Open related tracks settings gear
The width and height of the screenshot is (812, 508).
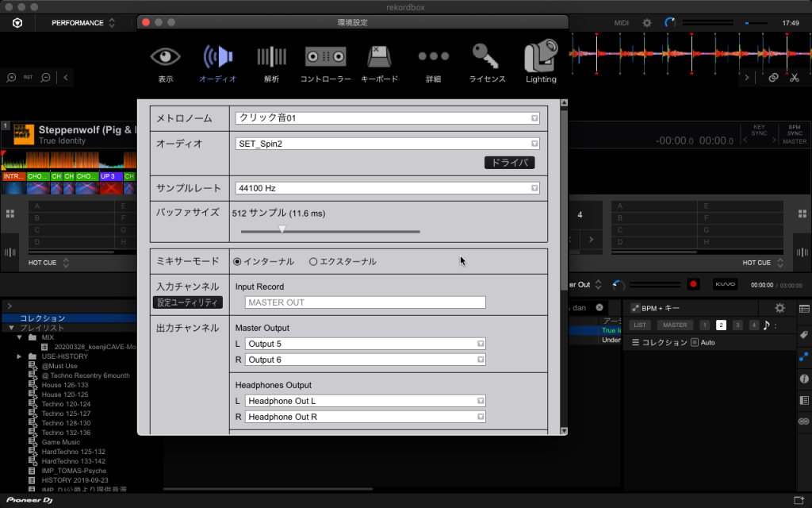pyautogui.click(x=780, y=309)
